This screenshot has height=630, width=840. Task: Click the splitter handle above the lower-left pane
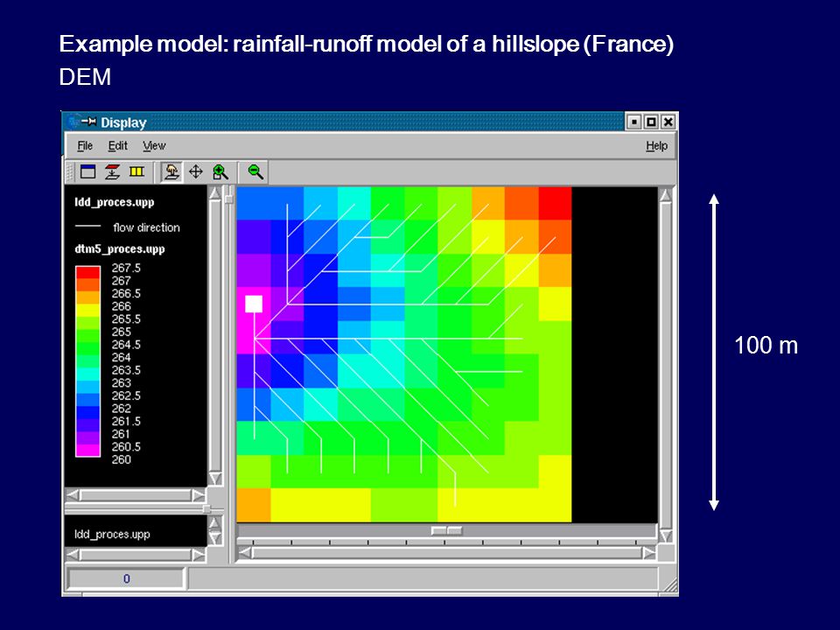(x=206, y=508)
